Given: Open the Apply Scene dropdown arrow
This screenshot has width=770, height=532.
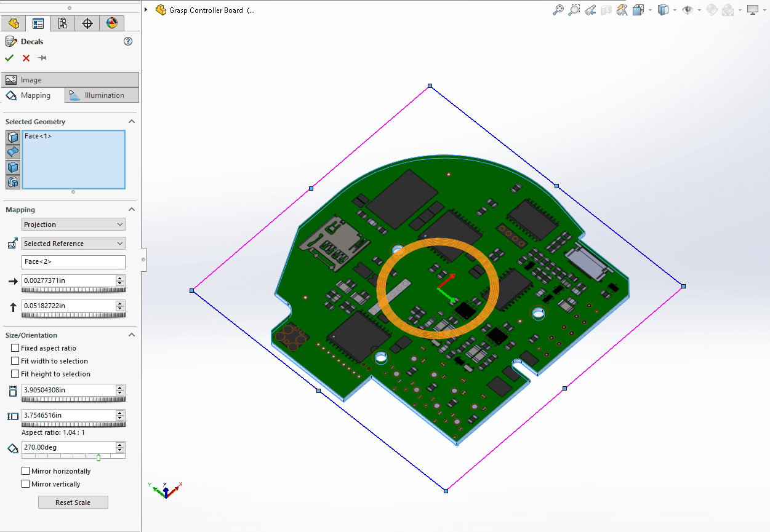Looking at the screenshot, I should point(740,10).
